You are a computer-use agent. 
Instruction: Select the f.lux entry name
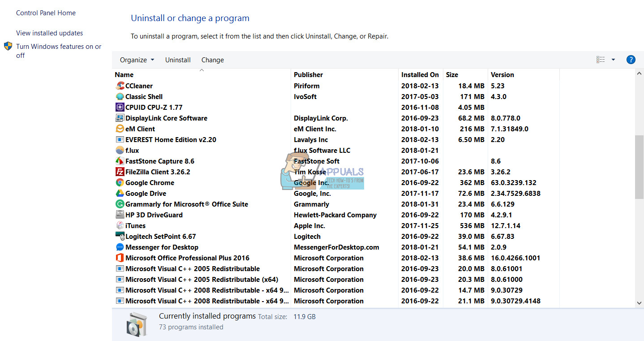tap(132, 150)
